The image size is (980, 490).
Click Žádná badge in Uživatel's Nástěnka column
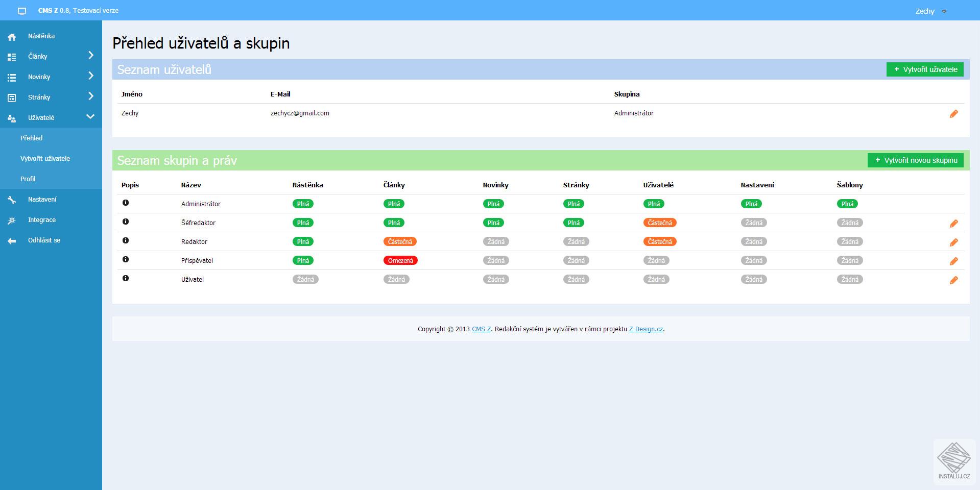(305, 279)
